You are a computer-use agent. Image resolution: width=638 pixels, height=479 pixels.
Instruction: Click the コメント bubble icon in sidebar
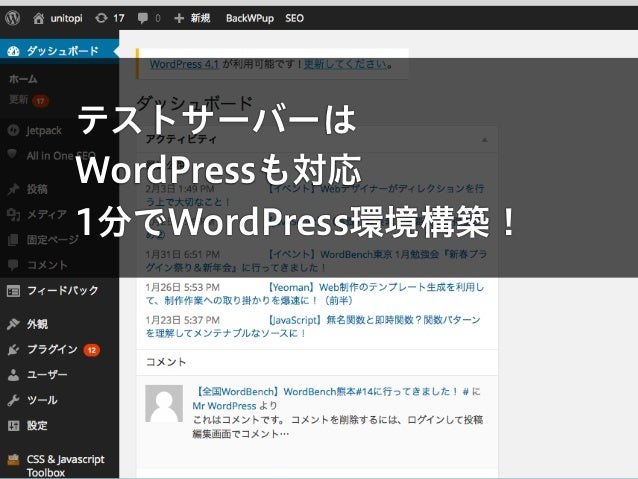click(x=13, y=265)
